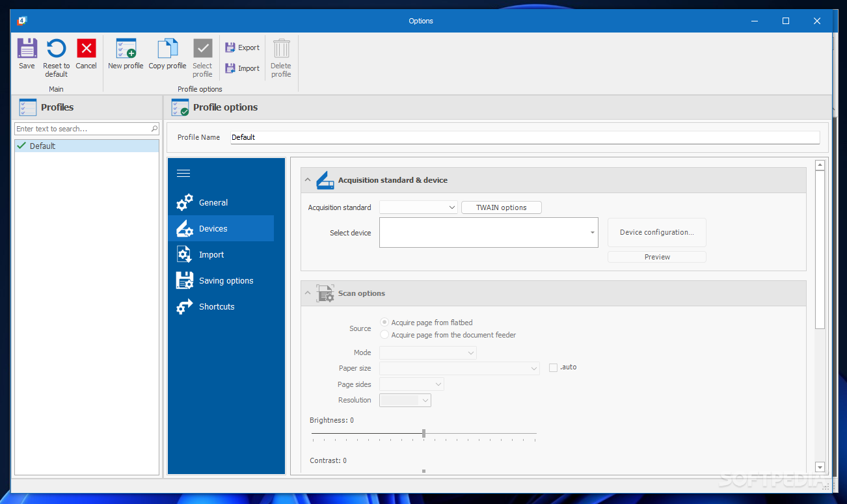Click the Profiles panel header icon

click(x=28, y=107)
